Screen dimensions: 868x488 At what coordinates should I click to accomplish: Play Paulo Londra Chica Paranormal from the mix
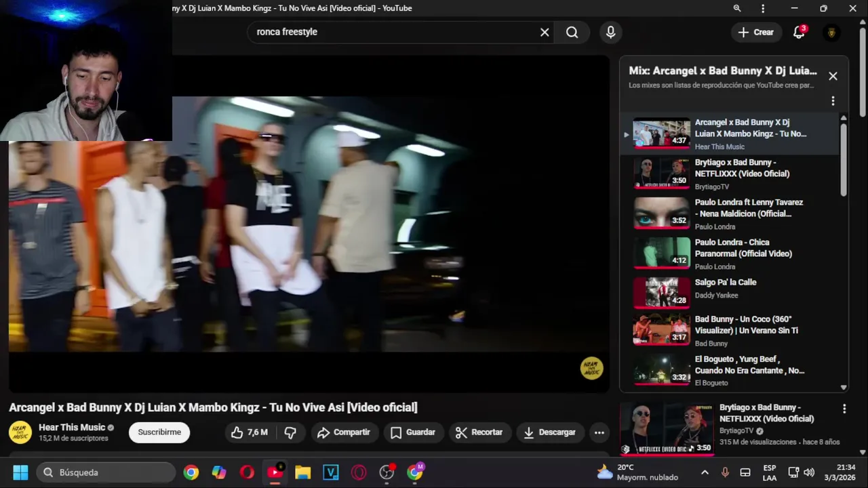pyautogui.click(x=730, y=254)
